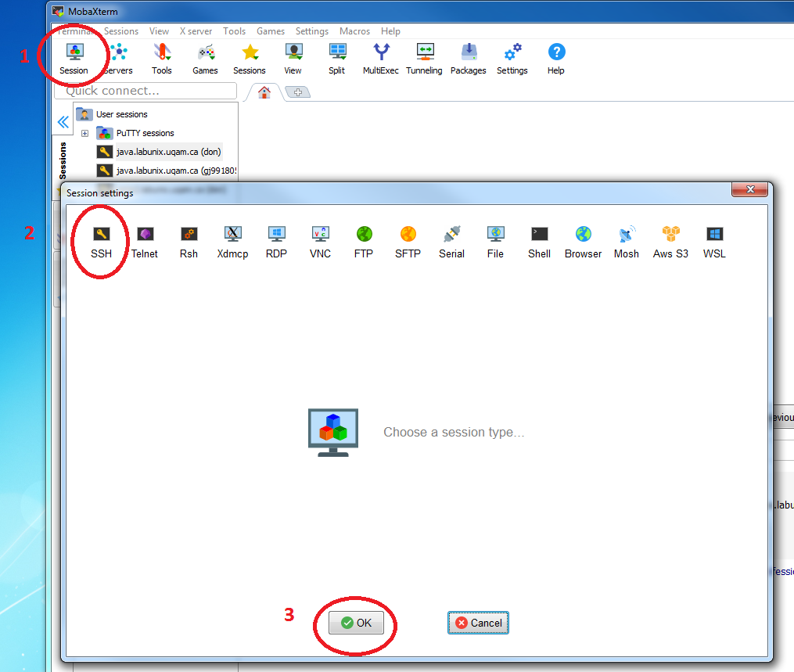
Task: Select the Aws S3 session type
Action: [671, 242]
